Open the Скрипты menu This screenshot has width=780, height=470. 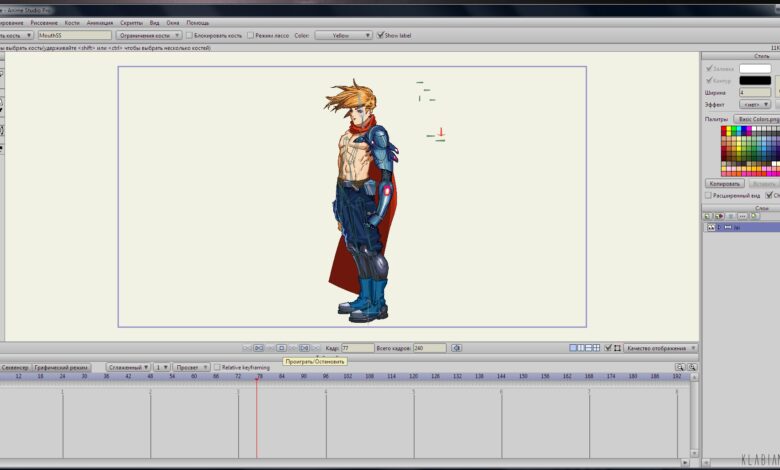coord(131,21)
